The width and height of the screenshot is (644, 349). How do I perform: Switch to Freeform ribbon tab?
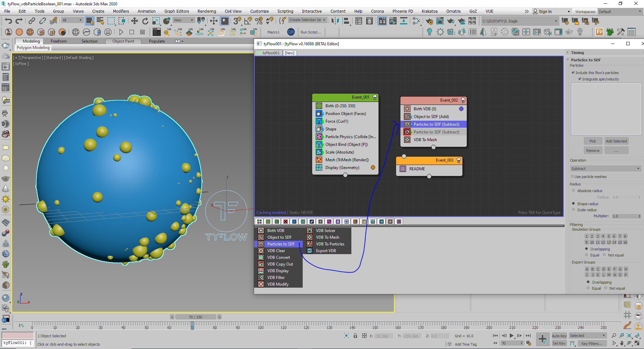pyautogui.click(x=59, y=41)
